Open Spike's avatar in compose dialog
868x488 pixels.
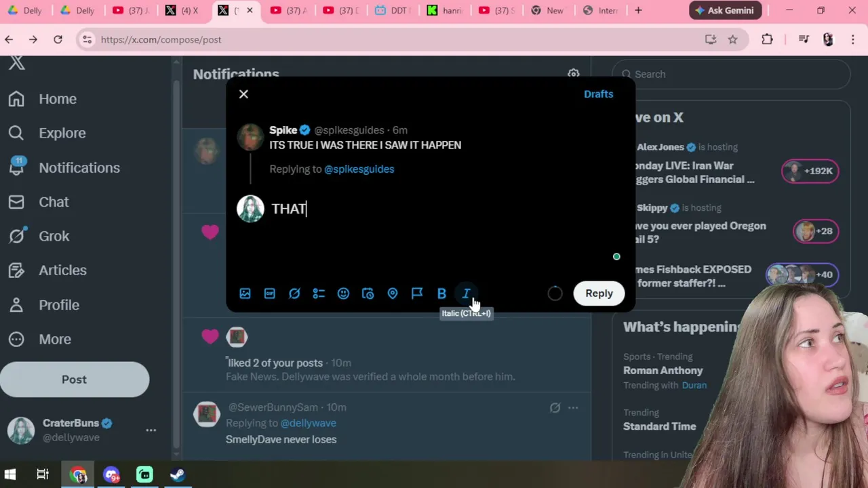tap(250, 137)
